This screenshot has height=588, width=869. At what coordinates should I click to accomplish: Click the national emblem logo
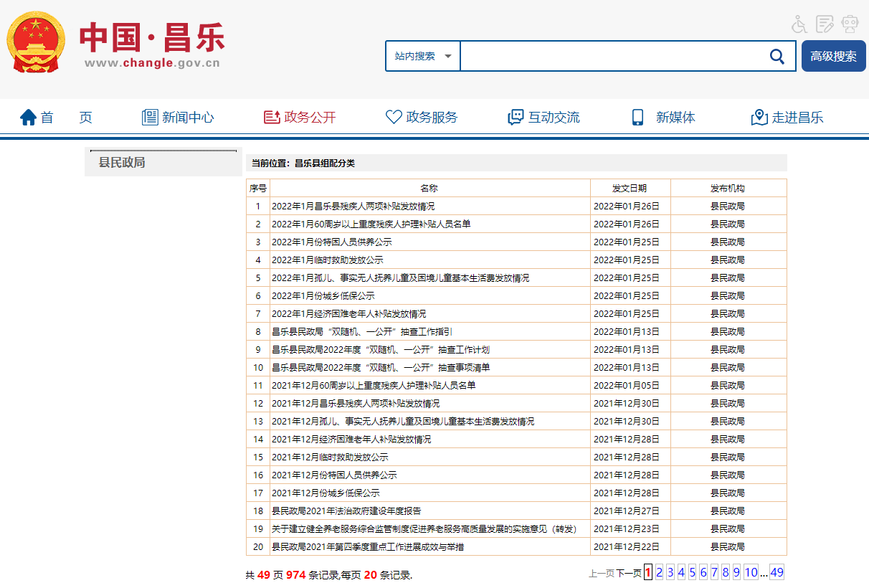pos(35,42)
